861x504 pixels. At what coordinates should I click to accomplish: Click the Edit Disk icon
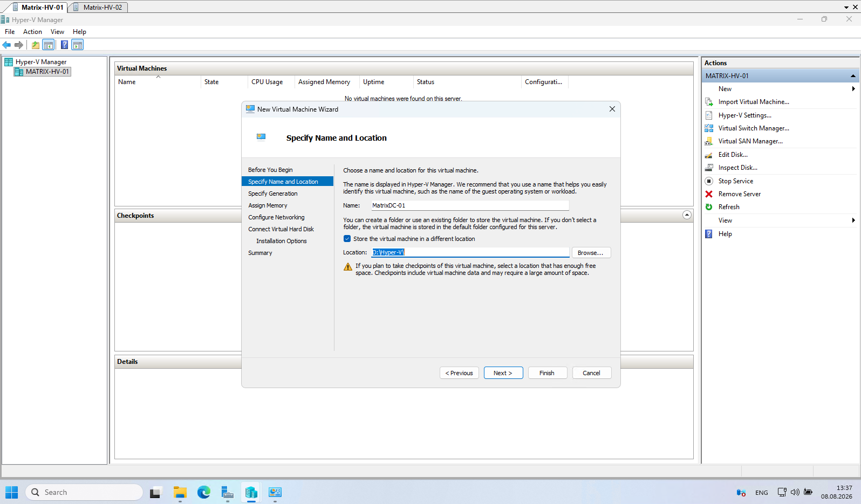[709, 155]
